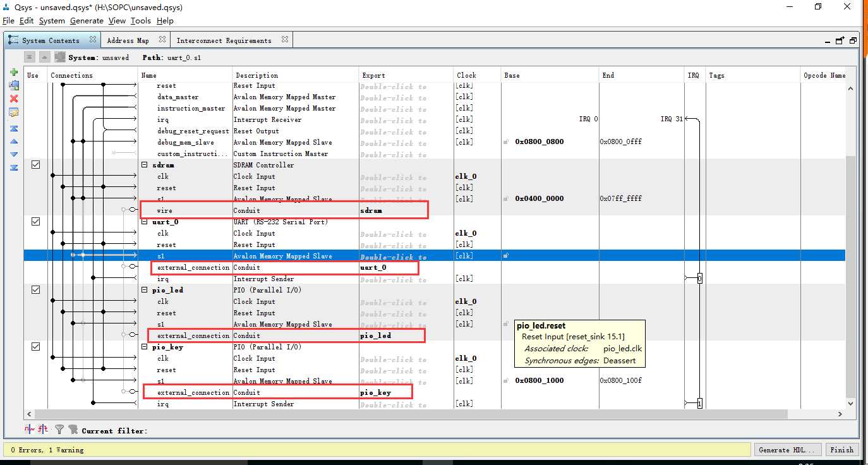Click the lock icon in the selected uart_0 s1 row

[x=507, y=256]
